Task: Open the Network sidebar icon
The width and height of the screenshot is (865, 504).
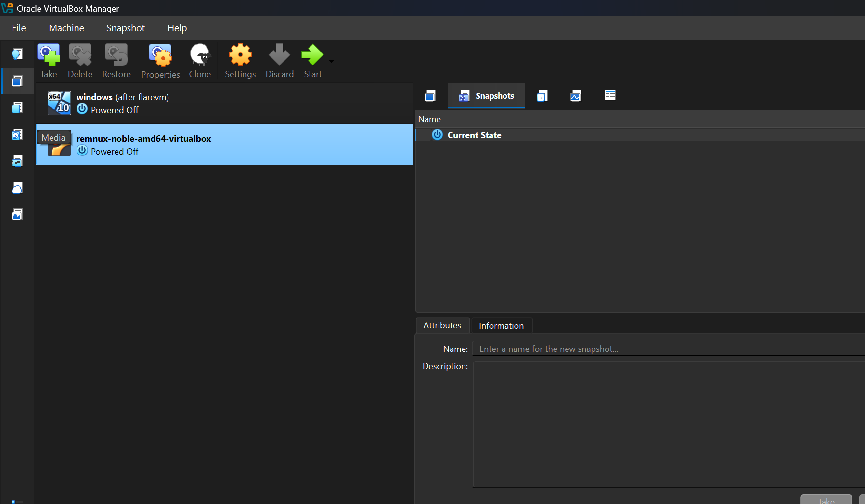Action: click(17, 161)
